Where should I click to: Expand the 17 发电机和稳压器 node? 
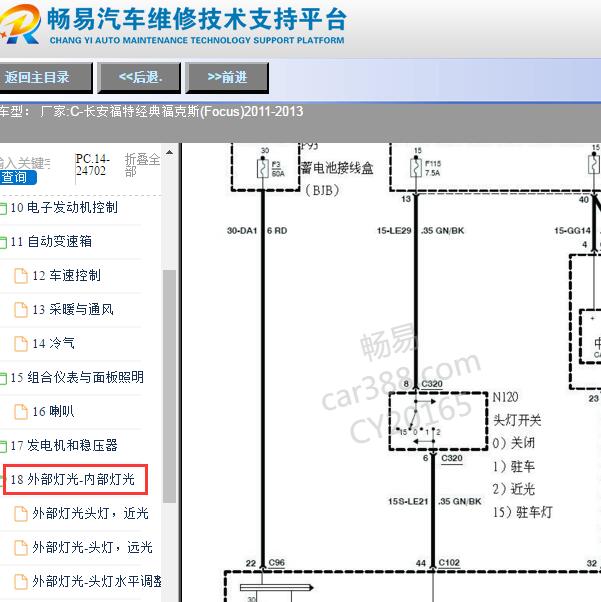(x=3, y=447)
